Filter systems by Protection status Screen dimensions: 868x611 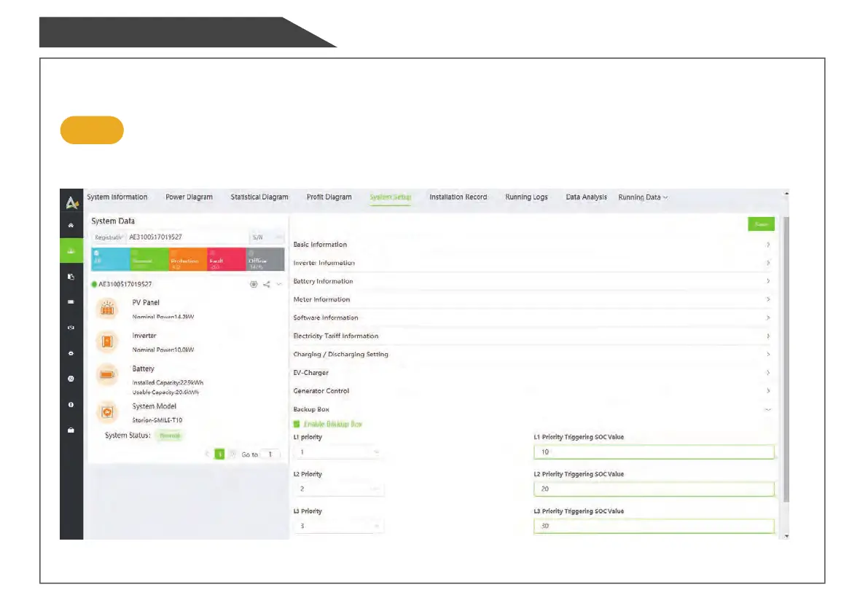pos(188,259)
